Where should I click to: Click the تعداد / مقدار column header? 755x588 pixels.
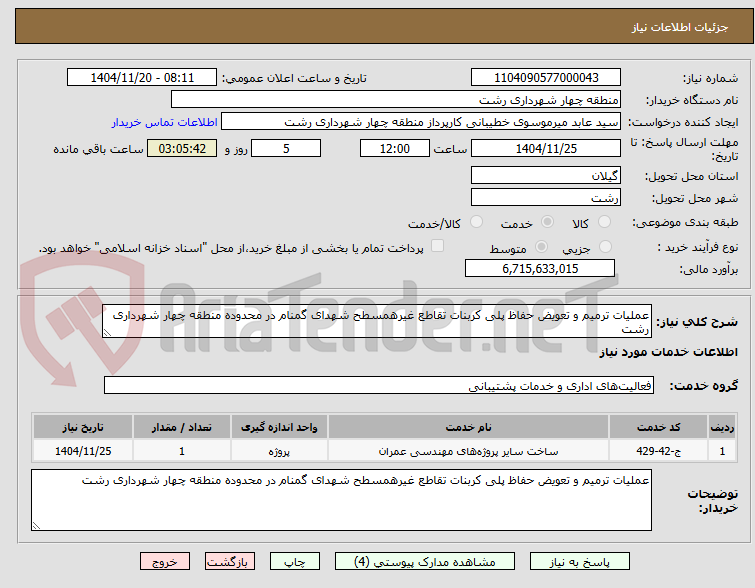tap(182, 427)
